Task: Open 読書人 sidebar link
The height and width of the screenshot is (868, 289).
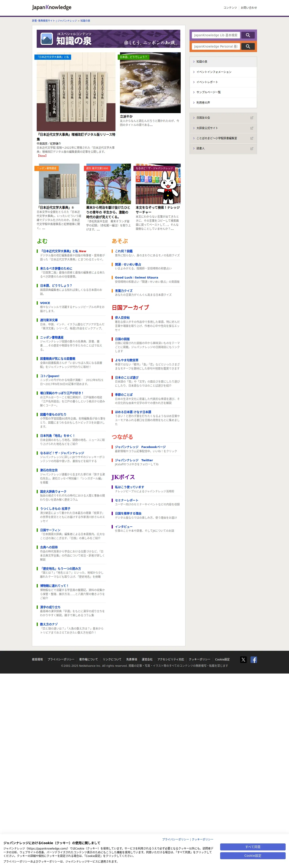Action: pyautogui.click(x=223, y=148)
